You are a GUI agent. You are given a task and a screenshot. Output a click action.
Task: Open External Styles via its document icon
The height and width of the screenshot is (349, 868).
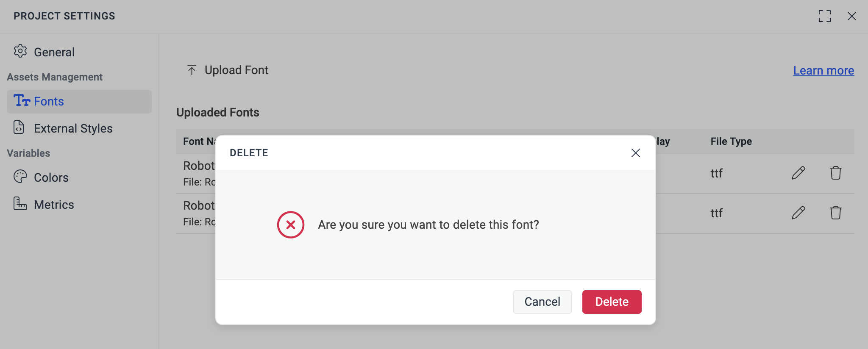(x=19, y=128)
